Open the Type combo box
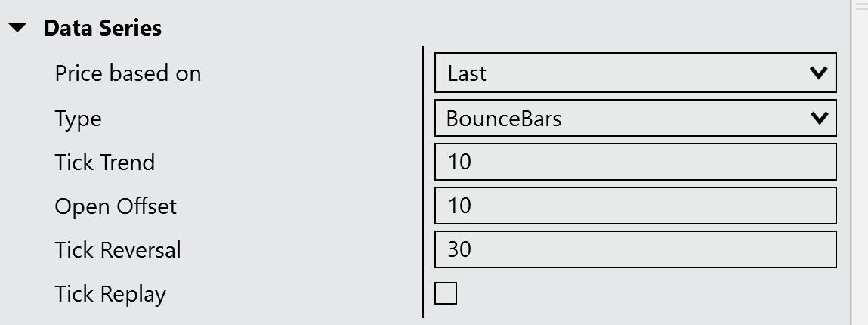Image resolution: width=868 pixels, height=325 pixels. point(635,118)
